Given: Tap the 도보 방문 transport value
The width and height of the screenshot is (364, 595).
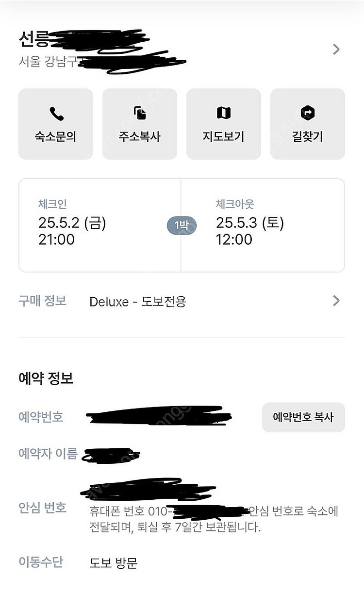Looking at the screenshot, I should click(x=114, y=563).
